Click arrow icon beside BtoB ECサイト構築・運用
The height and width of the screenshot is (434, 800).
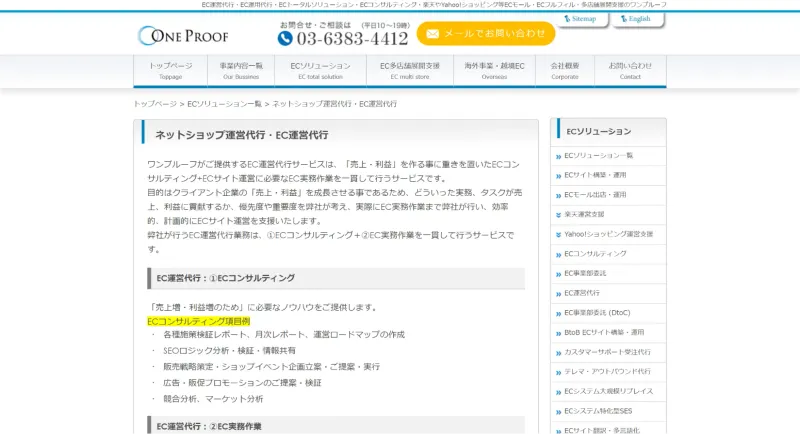558,333
